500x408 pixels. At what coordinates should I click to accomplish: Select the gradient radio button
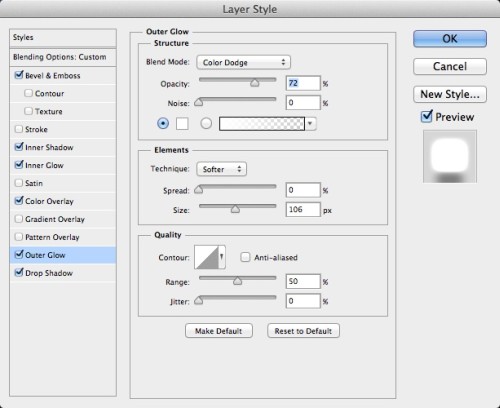206,123
